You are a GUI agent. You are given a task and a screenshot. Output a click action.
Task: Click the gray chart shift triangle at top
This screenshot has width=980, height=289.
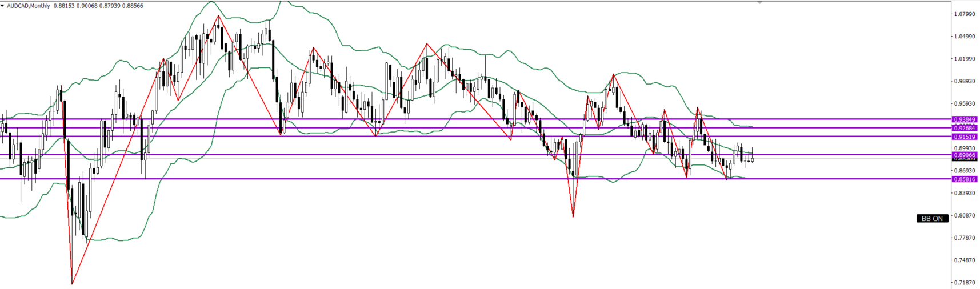tap(759, 3)
